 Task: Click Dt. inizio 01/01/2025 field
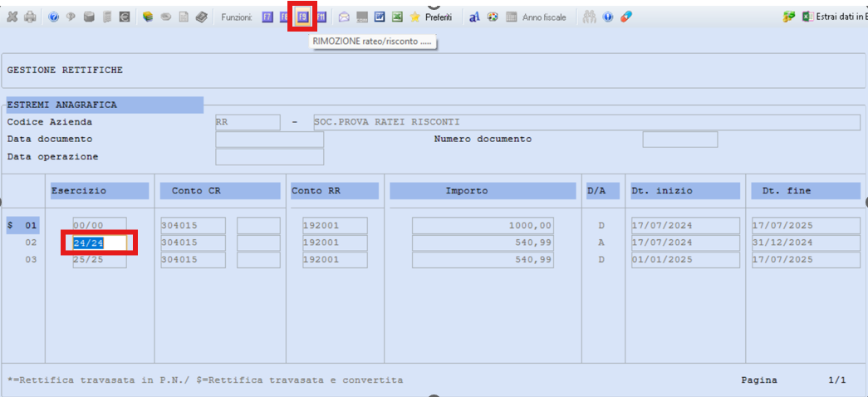(x=685, y=260)
